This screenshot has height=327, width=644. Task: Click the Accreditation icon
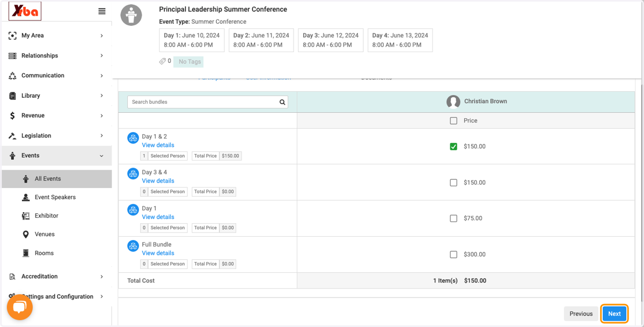(12, 277)
